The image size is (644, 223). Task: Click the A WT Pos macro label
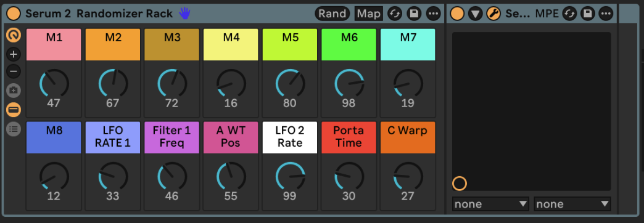[x=231, y=137]
